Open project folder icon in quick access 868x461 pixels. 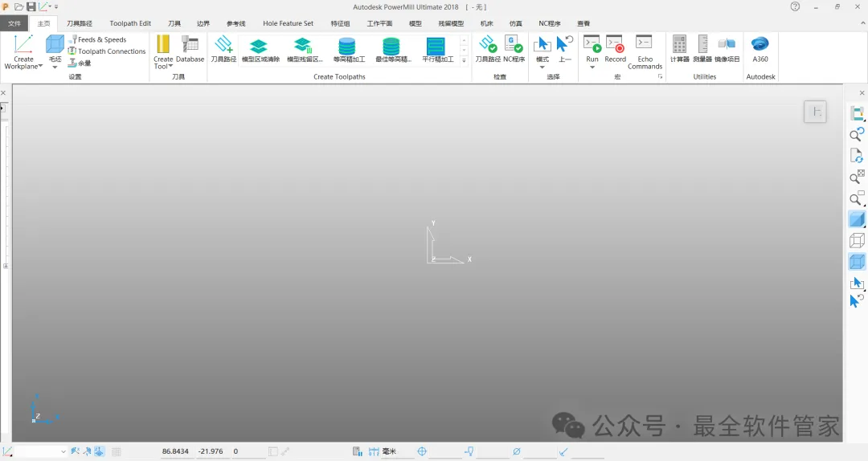click(x=18, y=7)
